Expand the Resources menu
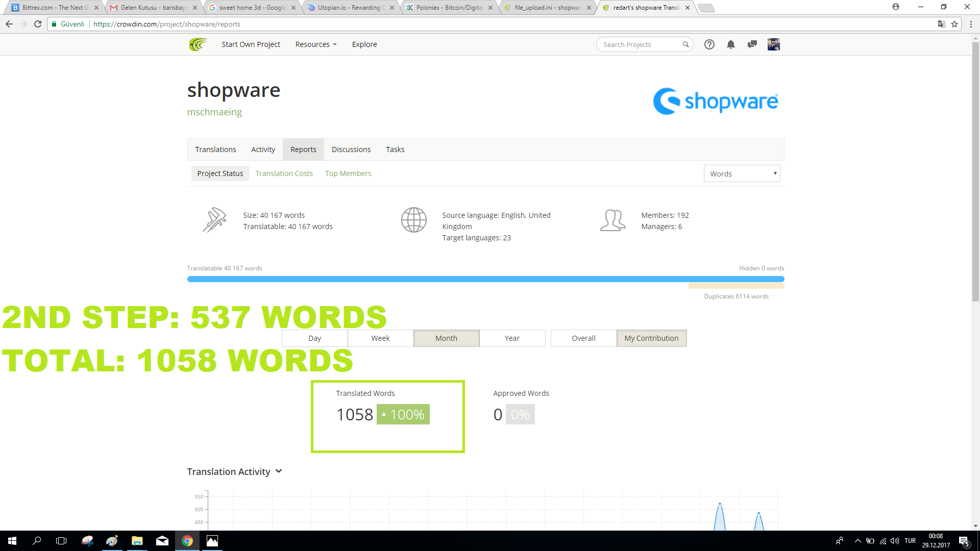The height and width of the screenshot is (551, 980). tap(316, 44)
